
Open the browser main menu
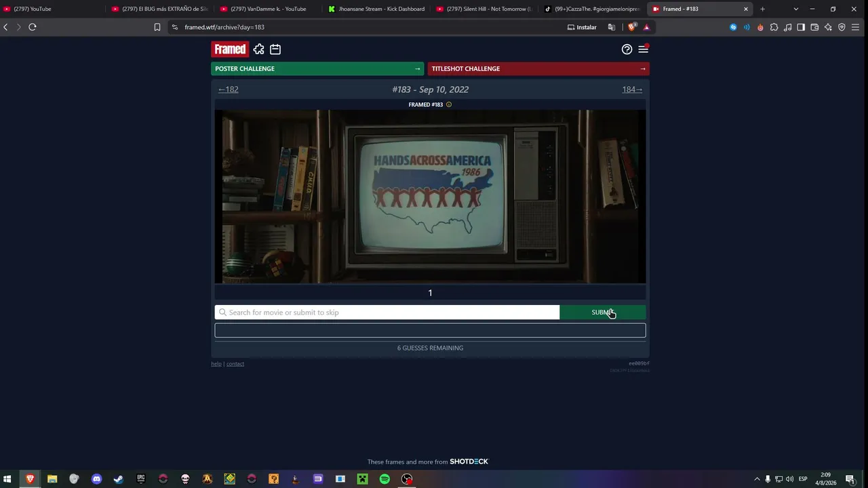point(856,27)
